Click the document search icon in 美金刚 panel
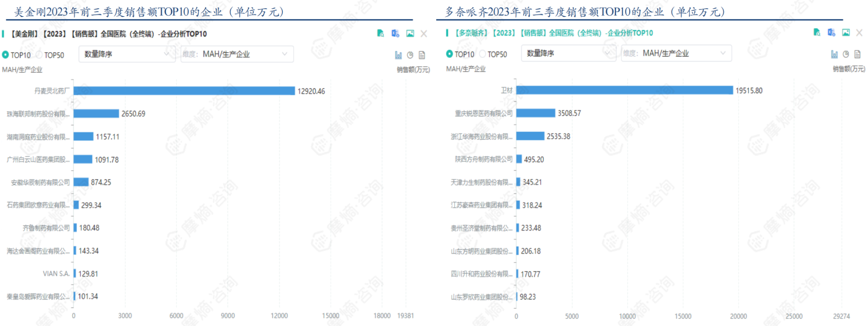868x326 pixels. coord(381,34)
